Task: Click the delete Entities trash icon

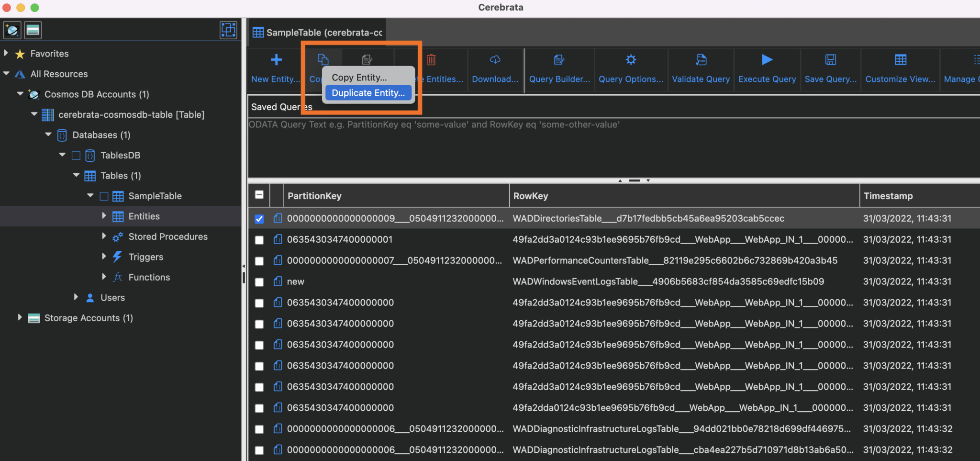Action: (431, 59)
